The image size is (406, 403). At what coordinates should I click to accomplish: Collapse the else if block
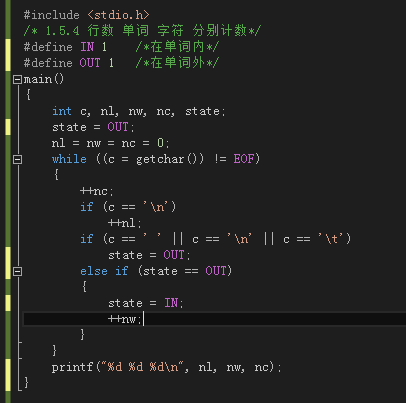click(17, 271)
